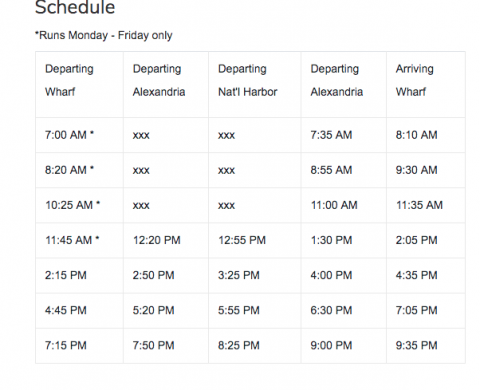This screenshot has width=480, height=390.
Task: Select the 7:00 AM Wharf departure cell
Action: [x=79, y=135]
